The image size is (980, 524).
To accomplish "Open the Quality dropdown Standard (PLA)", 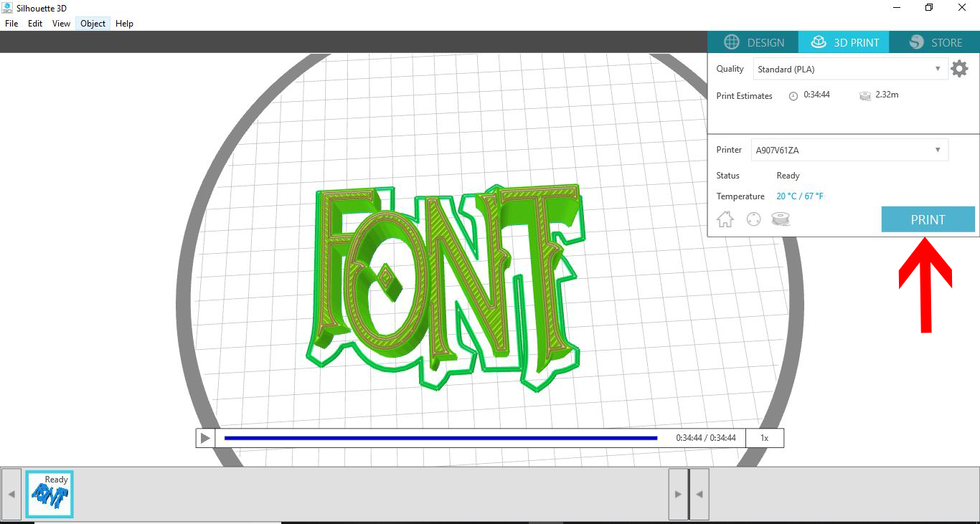I will (x=850, y=69).
